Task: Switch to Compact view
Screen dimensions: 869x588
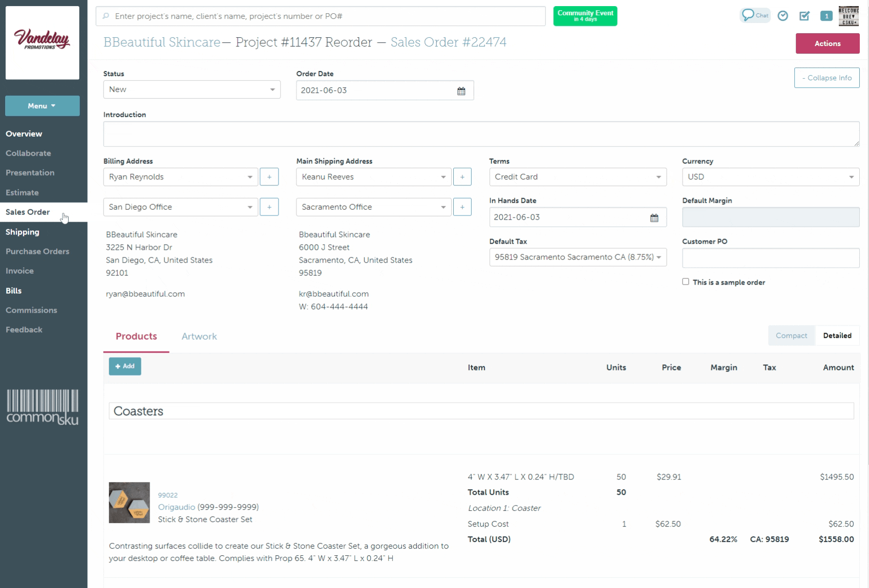Action: pyautogui.click(x=791, y=336)
